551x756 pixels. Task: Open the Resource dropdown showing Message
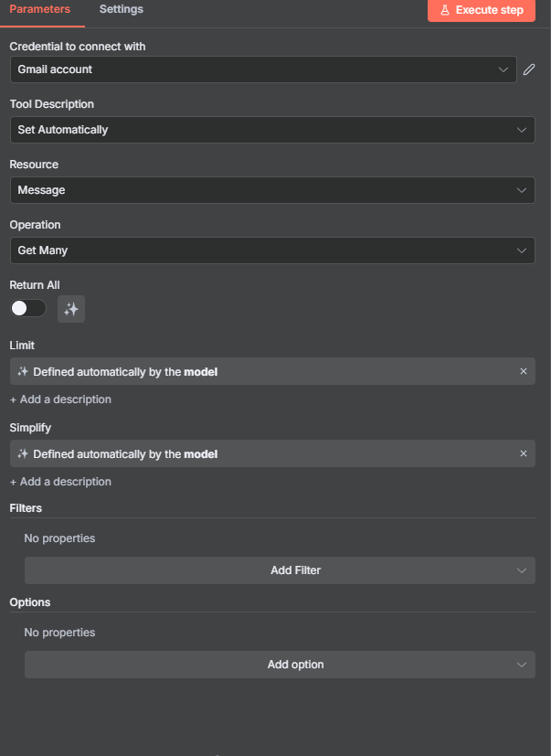271,190
